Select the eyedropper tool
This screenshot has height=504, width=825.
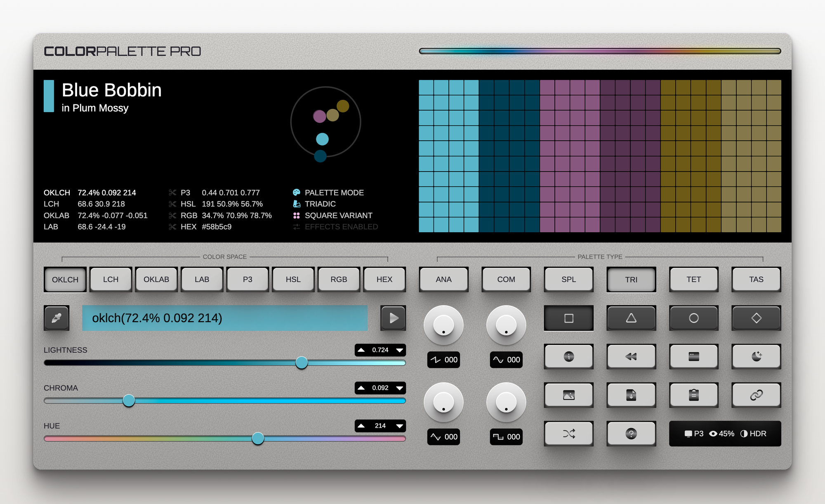click(57, 318)
